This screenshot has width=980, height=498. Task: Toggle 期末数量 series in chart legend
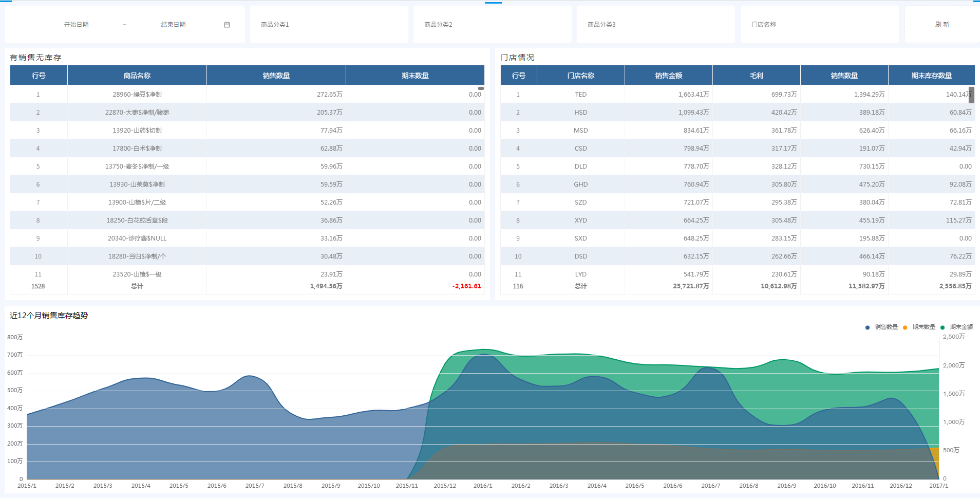919,327
